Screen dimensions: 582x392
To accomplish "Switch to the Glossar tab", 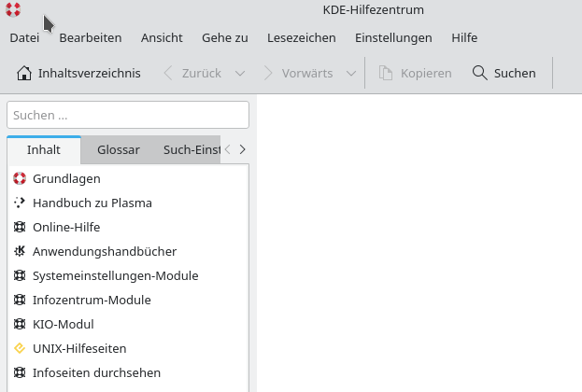I will 119,149.
